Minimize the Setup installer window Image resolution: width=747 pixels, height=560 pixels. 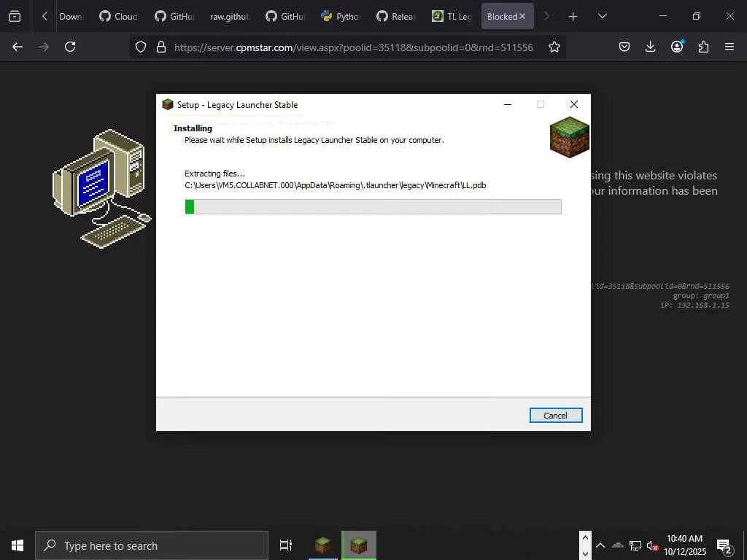[508, 104]
